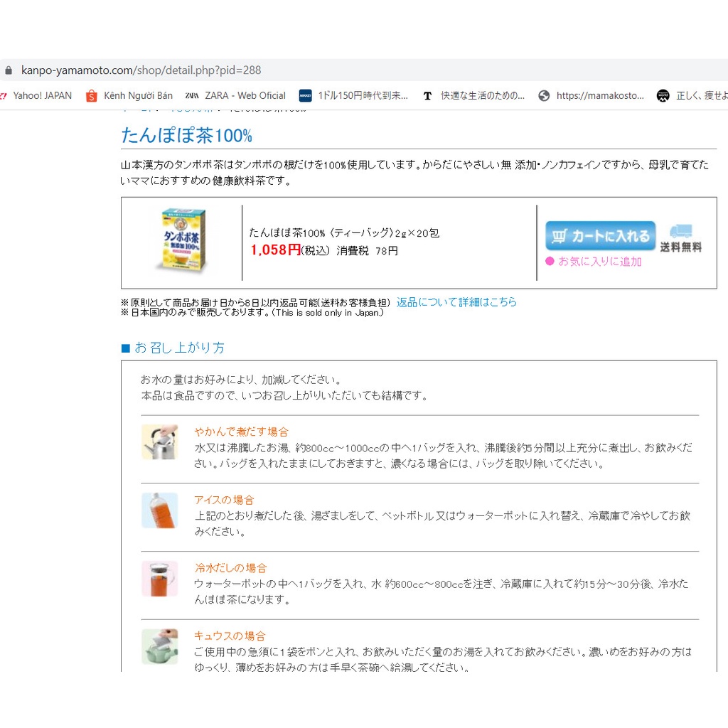The width and height of the screenshot is (728, 728).
Task: Click the 1,058円 price text
Action: point(275,250)
